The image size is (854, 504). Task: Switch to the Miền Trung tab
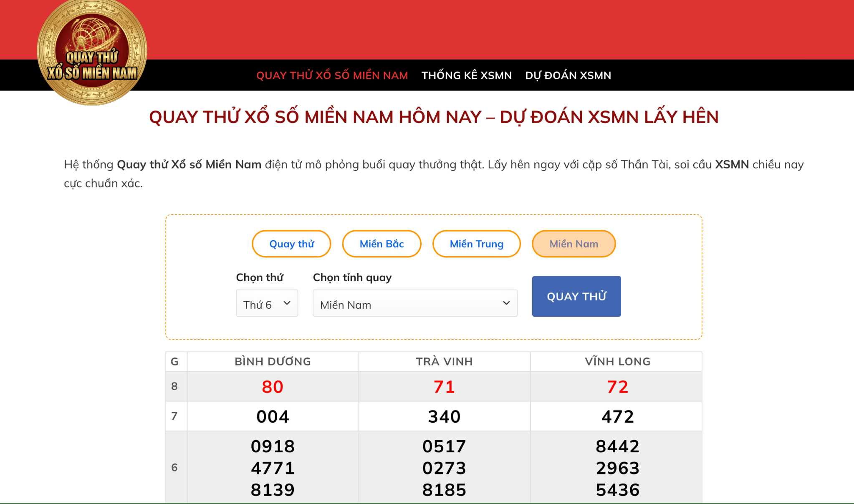point(476,244)
